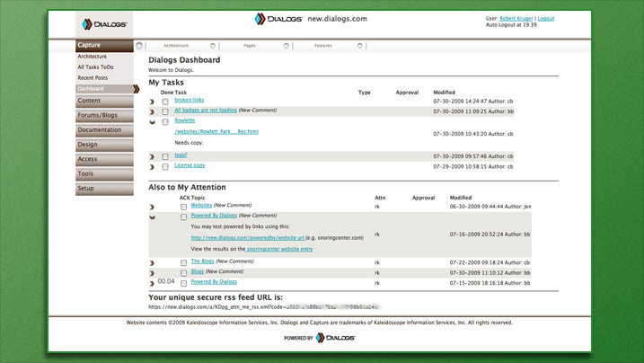Image resolution: width=644 pixels, height=363 pixels.
Task: Click the 'Auto Logout at 19:39' text
Action: click(511, 24)
